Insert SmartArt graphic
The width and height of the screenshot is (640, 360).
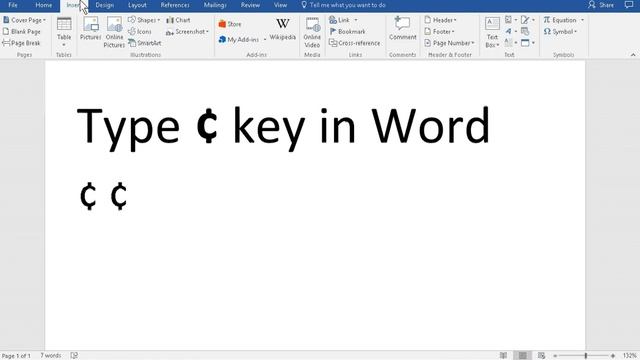pyautogui.click(x=144, y=43)
